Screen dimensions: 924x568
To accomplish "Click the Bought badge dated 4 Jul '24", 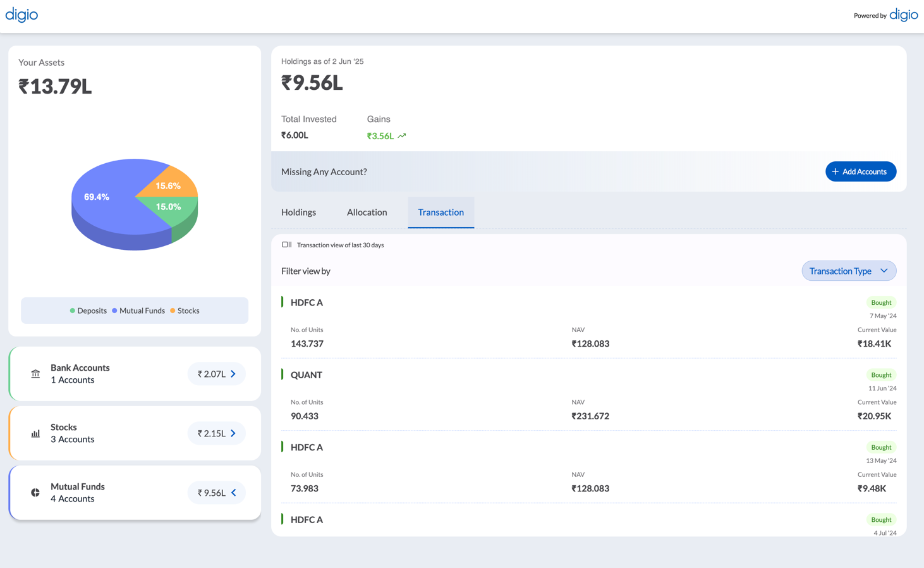I will pyautogui.click(x=881, y=520).
